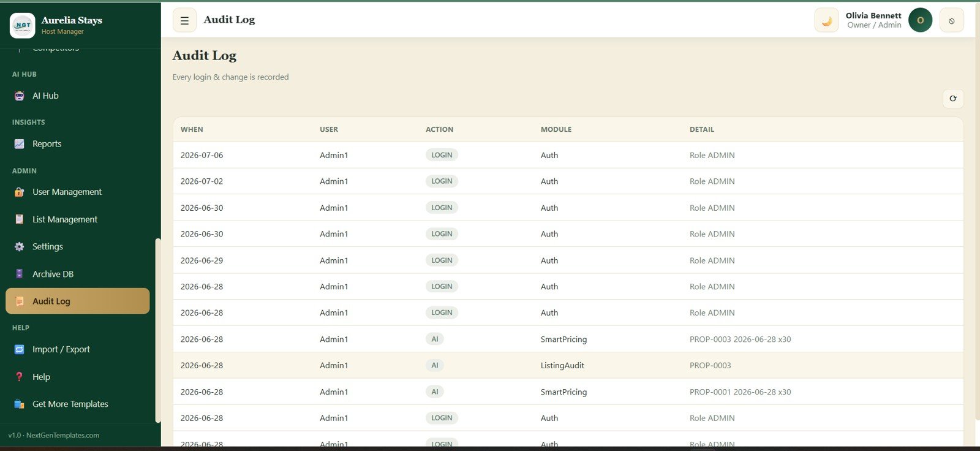Select the 2026-07-06 date cell

[202, 156]
